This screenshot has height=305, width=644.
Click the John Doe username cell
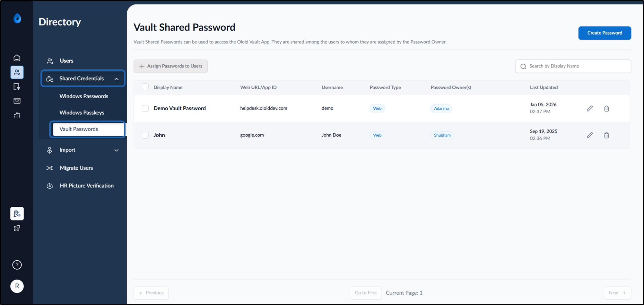tap(331, 135)
